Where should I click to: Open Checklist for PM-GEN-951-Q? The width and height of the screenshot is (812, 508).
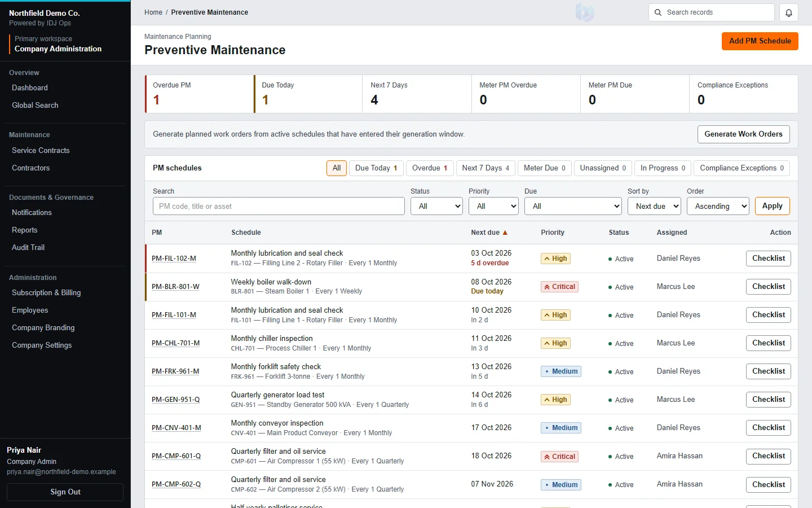769,400
